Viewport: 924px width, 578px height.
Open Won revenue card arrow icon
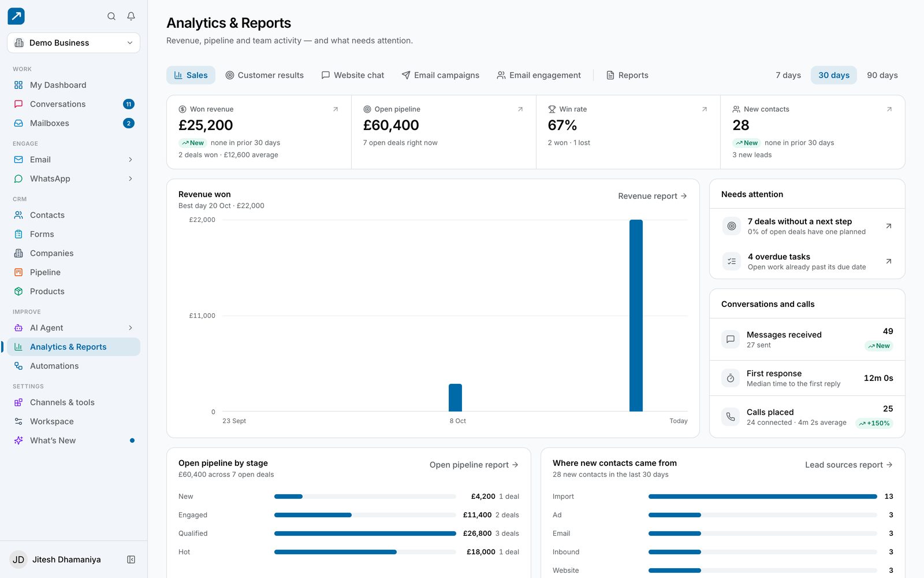[x=336, y=109]
